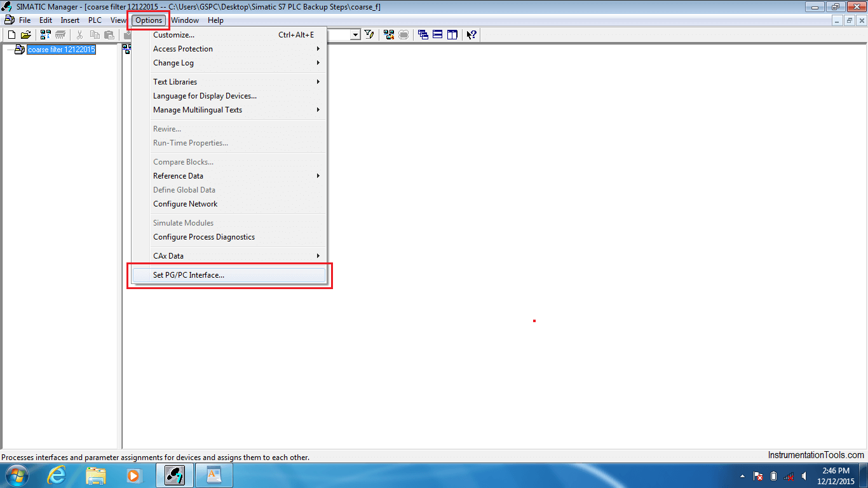The image size is (868, 488).
Task: Select coarse filter 12122015 project node
Action: pos(61,50)
